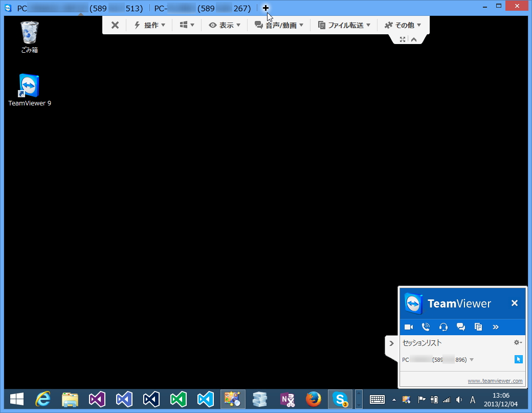Image resolution: width=532 pixels, height=413 pixels.
Task: Select the TeamViewer 9 desktop shortcut
Action: point(30,90)
